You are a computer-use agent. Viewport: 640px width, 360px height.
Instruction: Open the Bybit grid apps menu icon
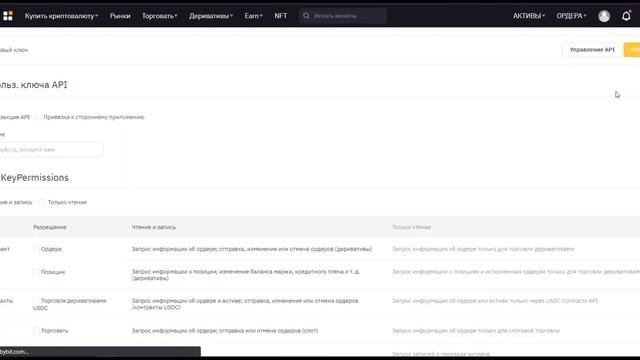(x=8, y=16)
